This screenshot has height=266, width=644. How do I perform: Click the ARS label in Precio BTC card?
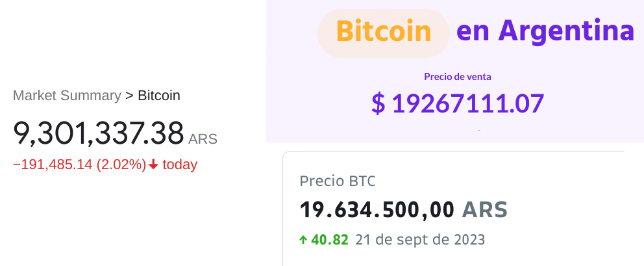click(485, 210)
